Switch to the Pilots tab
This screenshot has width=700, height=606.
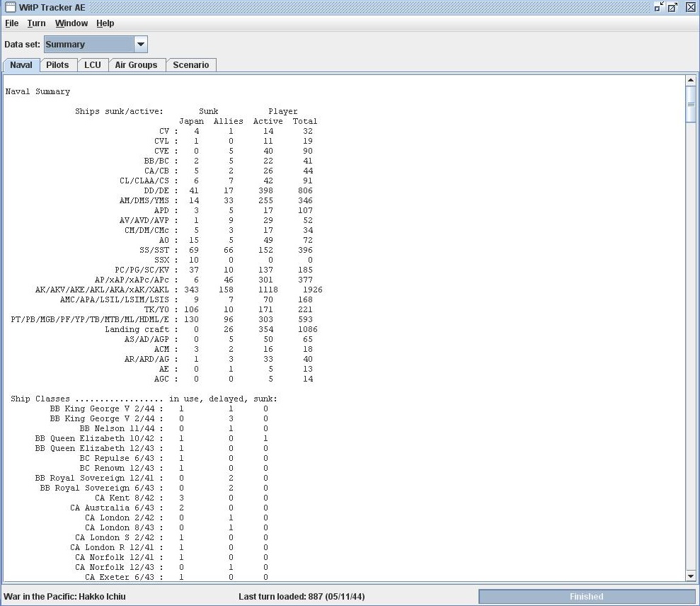(x=57, y=64)
